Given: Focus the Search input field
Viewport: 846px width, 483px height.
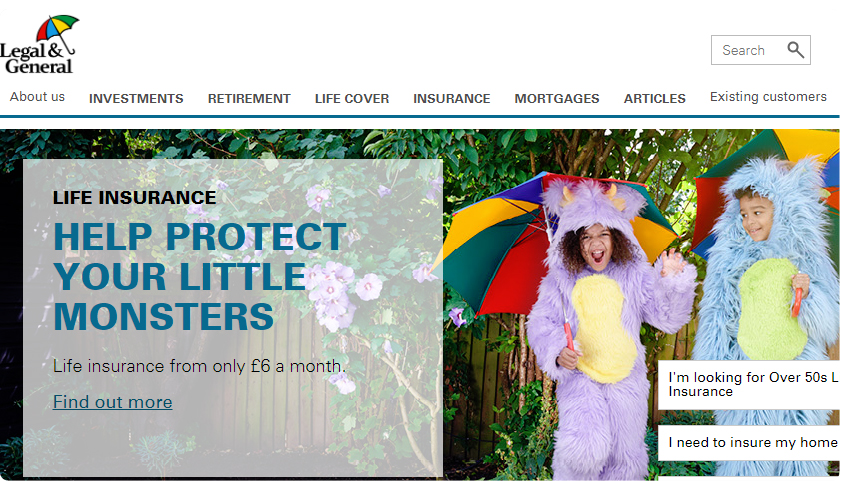Looking at the screenshot, I should coord(748,50).
